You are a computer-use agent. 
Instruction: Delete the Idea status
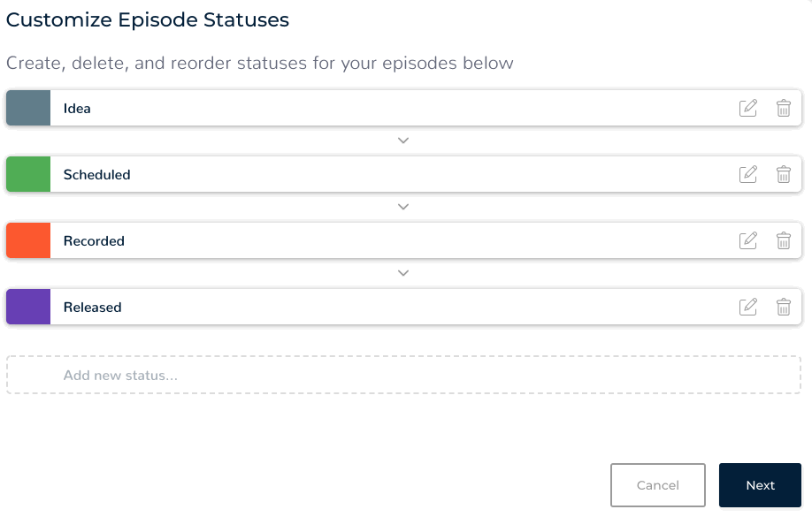pyautogui.click(x=784, y=108)
